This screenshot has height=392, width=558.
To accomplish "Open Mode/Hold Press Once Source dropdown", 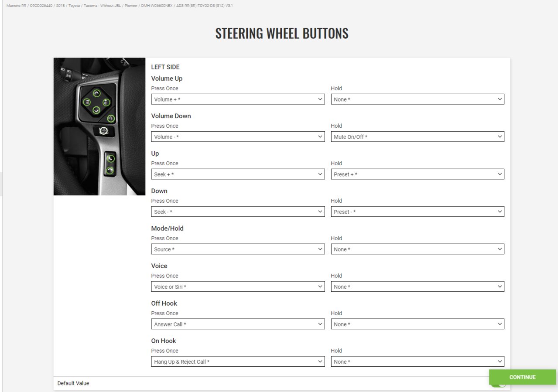I will pyautogui.click(x=238, y=249).
